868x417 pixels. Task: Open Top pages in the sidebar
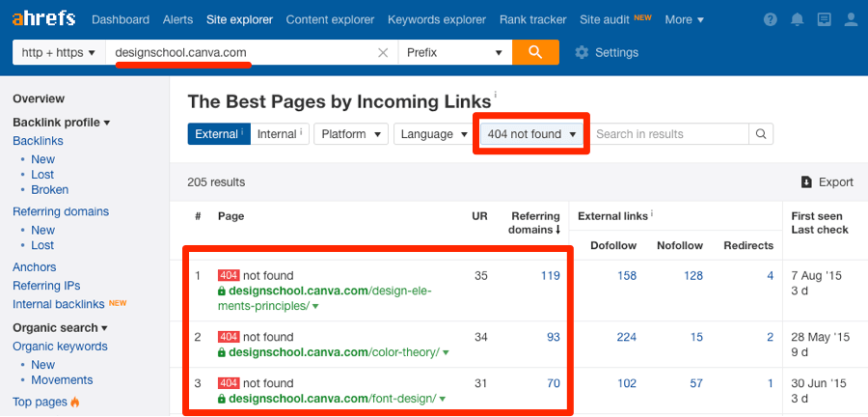pos(40,403)
